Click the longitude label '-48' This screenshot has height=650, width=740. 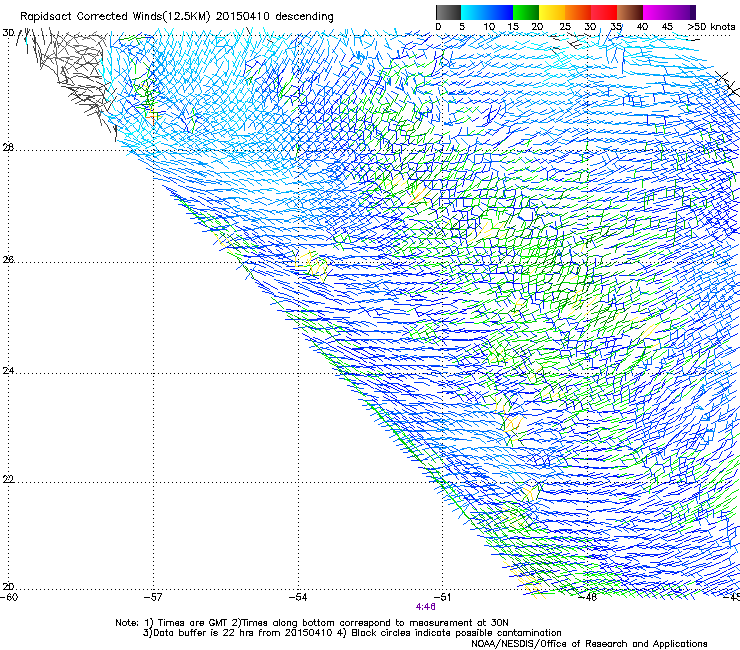click(x=588, y=597)
